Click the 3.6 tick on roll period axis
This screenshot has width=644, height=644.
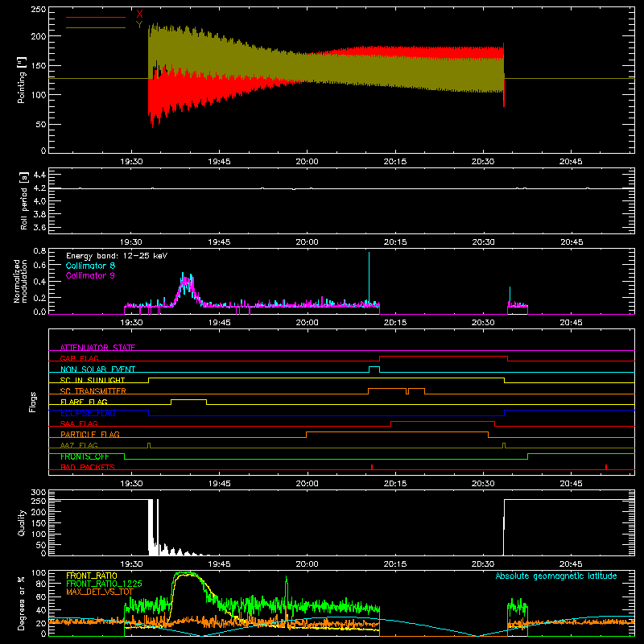(x=39, y=227)
